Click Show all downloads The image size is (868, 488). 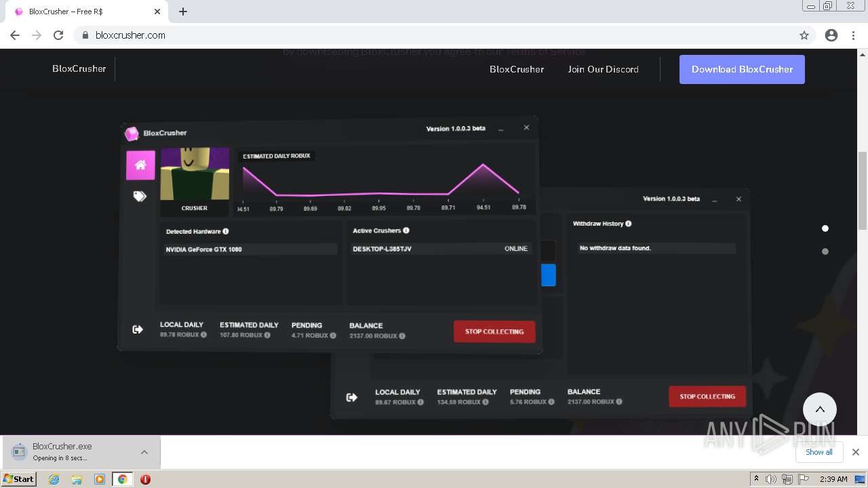click(818, 452)
